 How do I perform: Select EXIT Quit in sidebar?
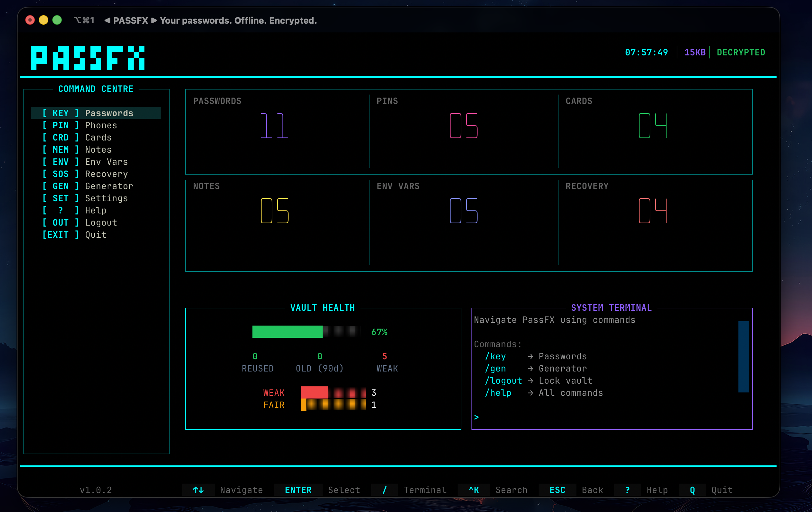96,235
